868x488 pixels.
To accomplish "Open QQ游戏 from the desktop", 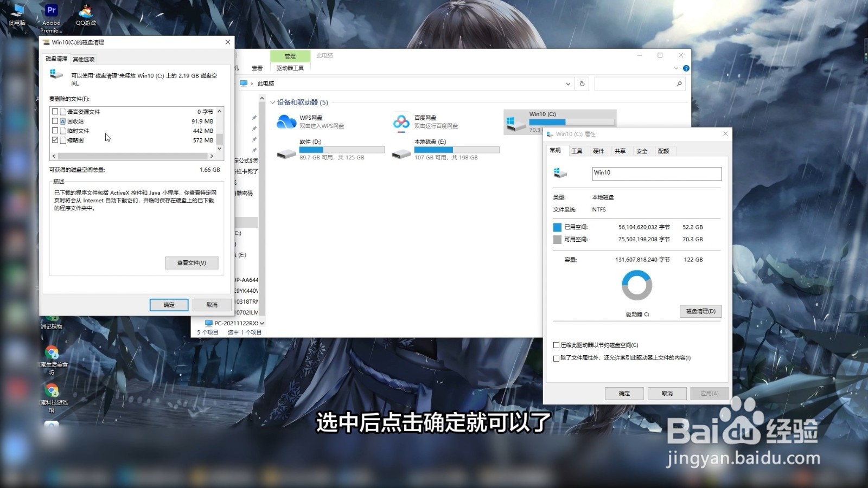I will 86,10.
